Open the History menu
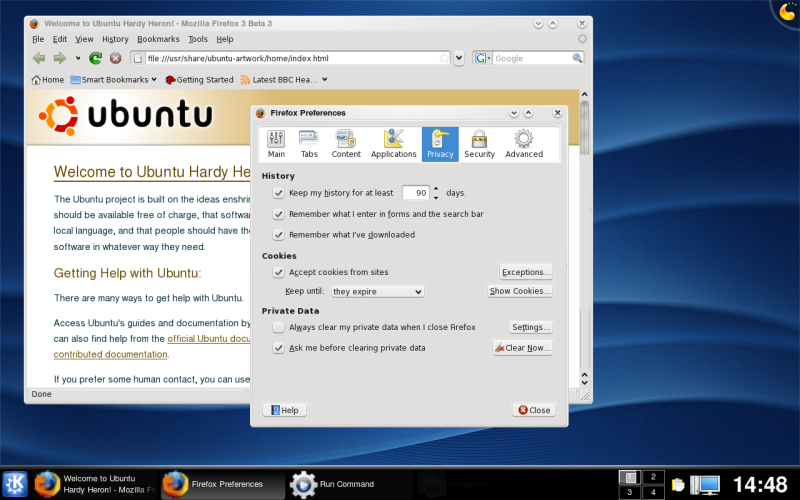Screen dimensions: 800x500 tap(115, 39)
